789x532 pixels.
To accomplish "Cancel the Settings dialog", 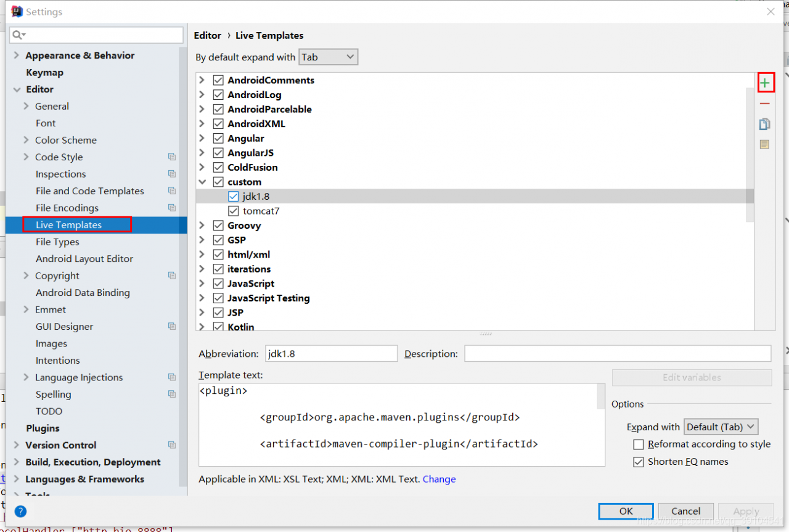I will [x=685, y=511].
